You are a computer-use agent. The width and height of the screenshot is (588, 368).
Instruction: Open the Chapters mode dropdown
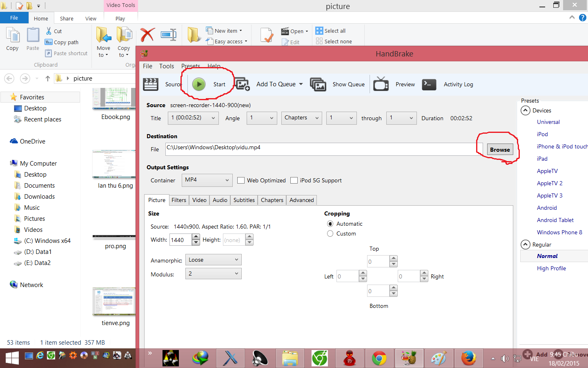click(301, 118)
